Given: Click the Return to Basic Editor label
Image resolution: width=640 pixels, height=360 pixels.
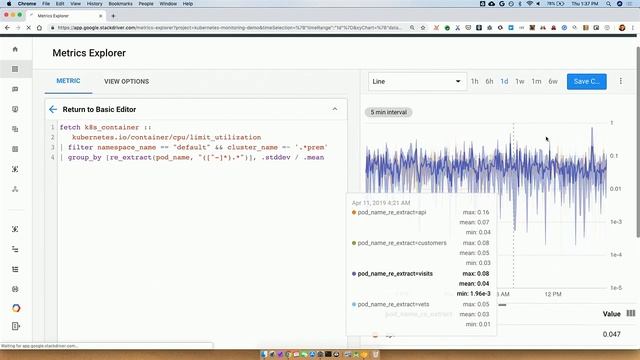Looking at the screenshot, I should pyautogui.click(x=99, y=109).
